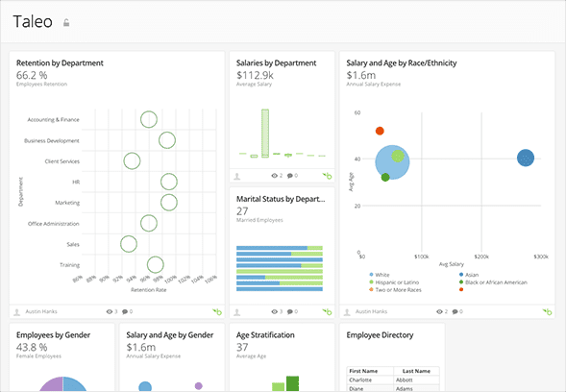This screenshot has height=392, width=566.
Task: Click the views eye icon on Marital Status card
Action: 274,311
